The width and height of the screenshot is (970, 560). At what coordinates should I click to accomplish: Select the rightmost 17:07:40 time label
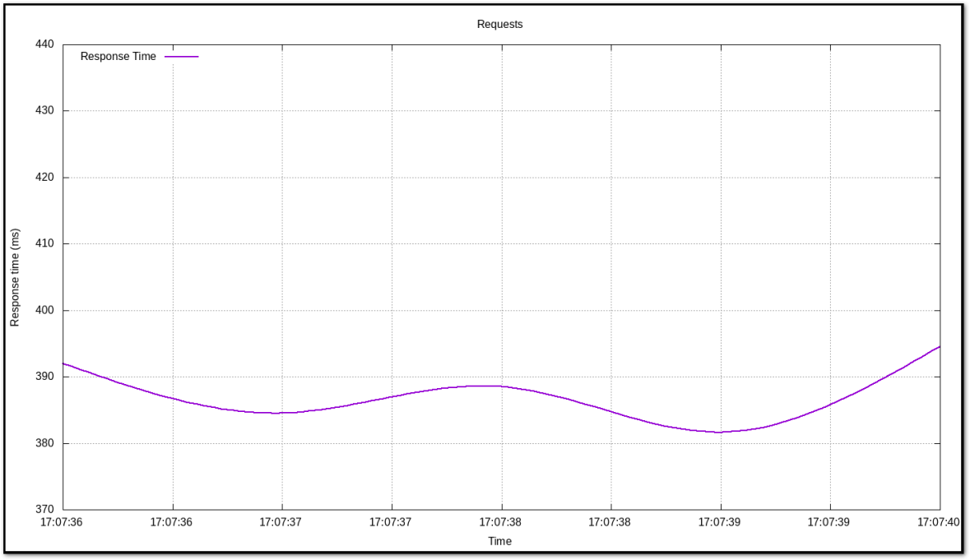938,521
